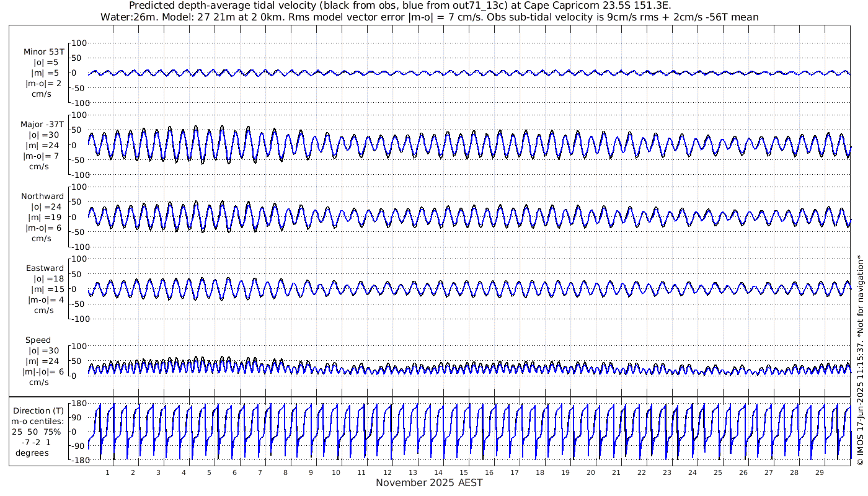868x496 pixels.
Task: Click the positive 180 tick on Direction axis
Action: (x=79, y=404)
